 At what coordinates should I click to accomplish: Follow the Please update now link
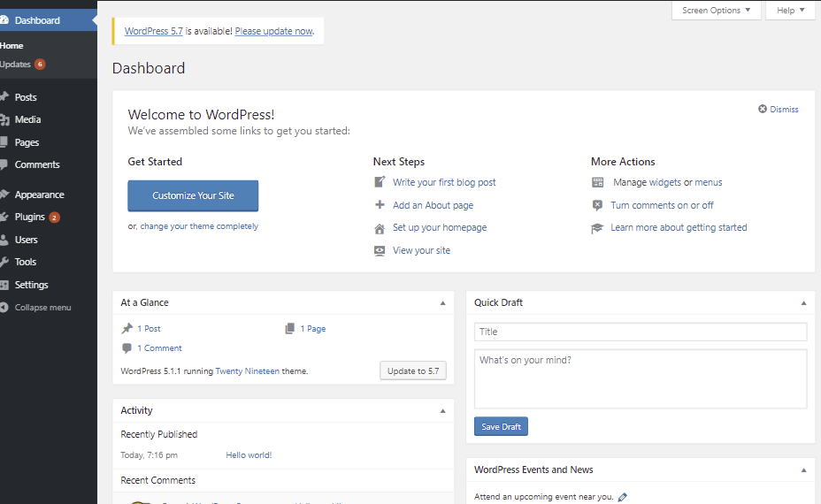click(274, 31)
